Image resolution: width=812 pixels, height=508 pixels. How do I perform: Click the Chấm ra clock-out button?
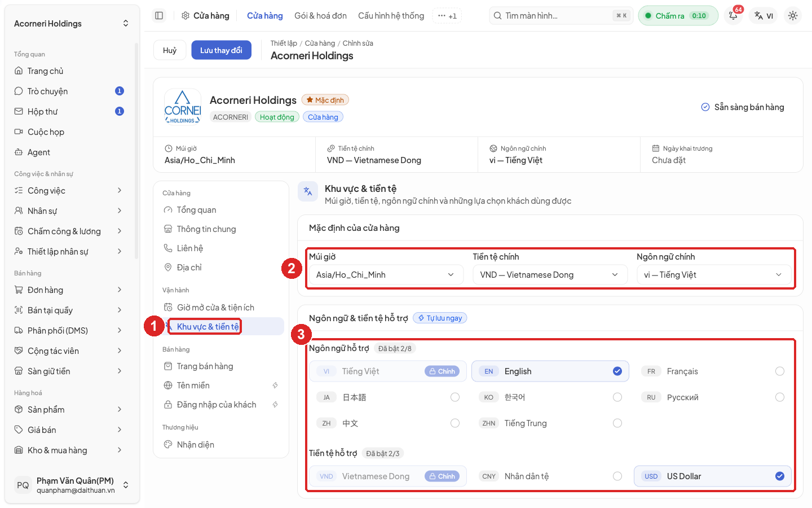[678, 16]
